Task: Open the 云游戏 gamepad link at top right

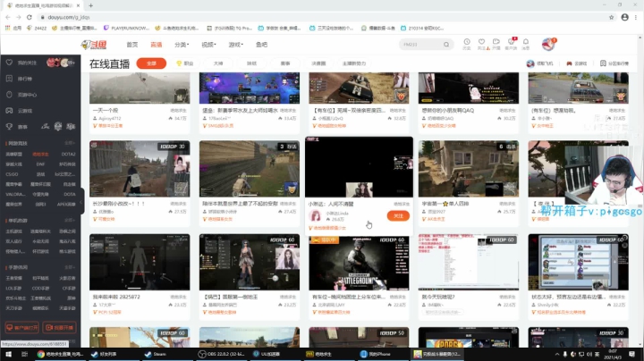Action: (577, 63)
